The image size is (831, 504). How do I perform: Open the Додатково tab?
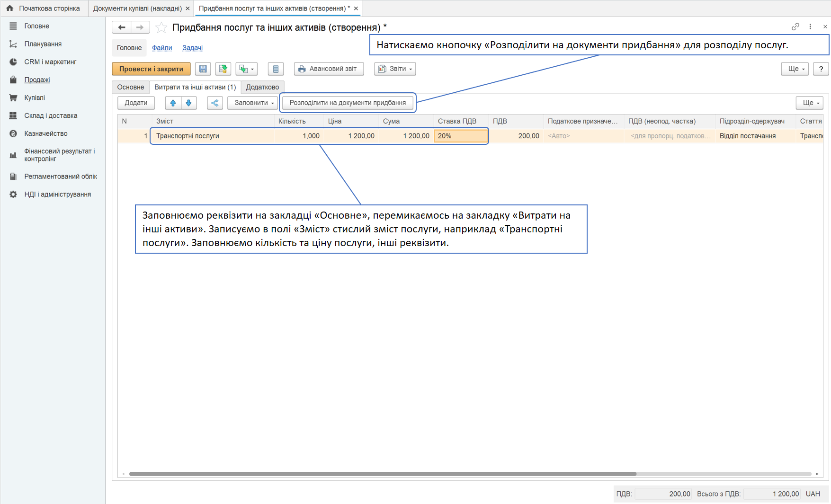(x=262, y=87)
